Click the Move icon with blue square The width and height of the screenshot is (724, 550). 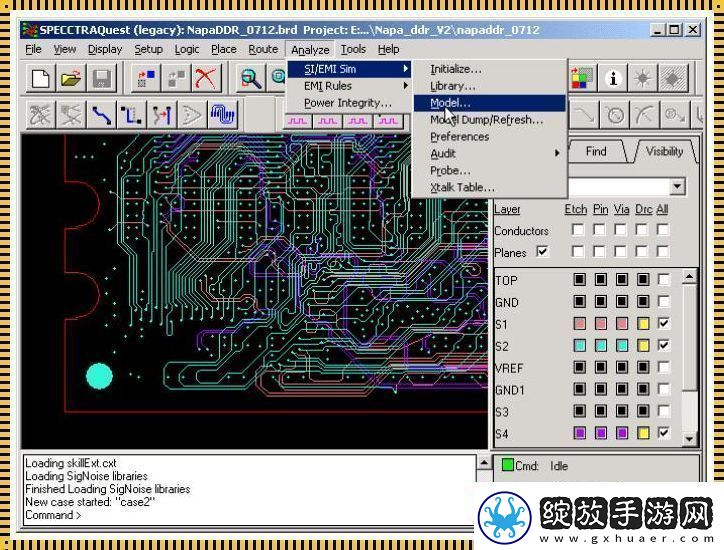tap(146, 79)
